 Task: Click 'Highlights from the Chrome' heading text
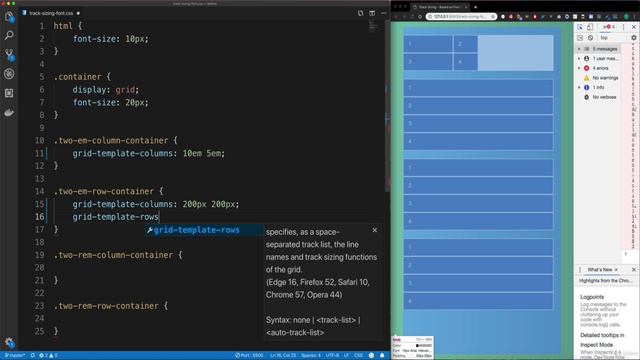coord(605,281)
